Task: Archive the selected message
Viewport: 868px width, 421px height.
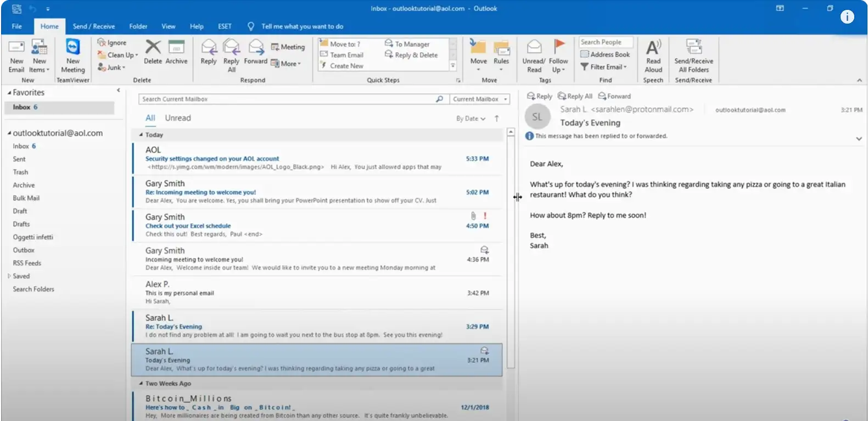Action: point(176,52)
